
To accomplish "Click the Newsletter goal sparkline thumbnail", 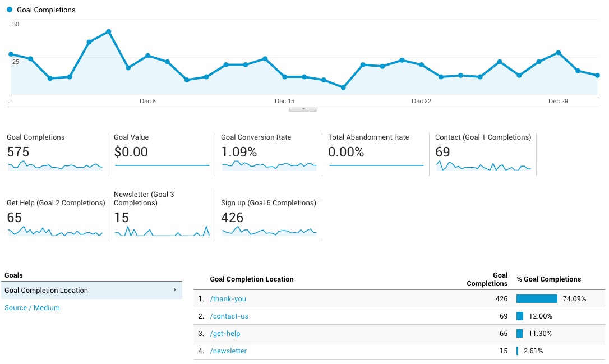I will [x=162, y=231].
